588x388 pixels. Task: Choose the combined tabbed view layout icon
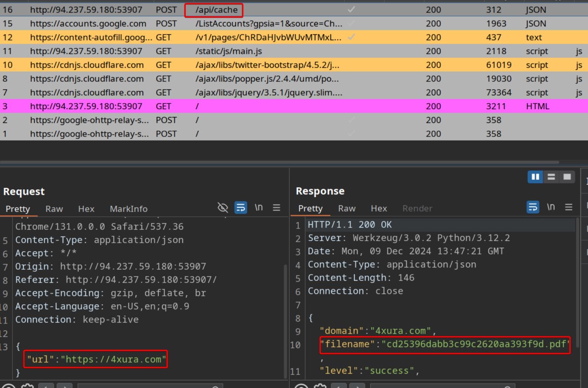point(567,177)
